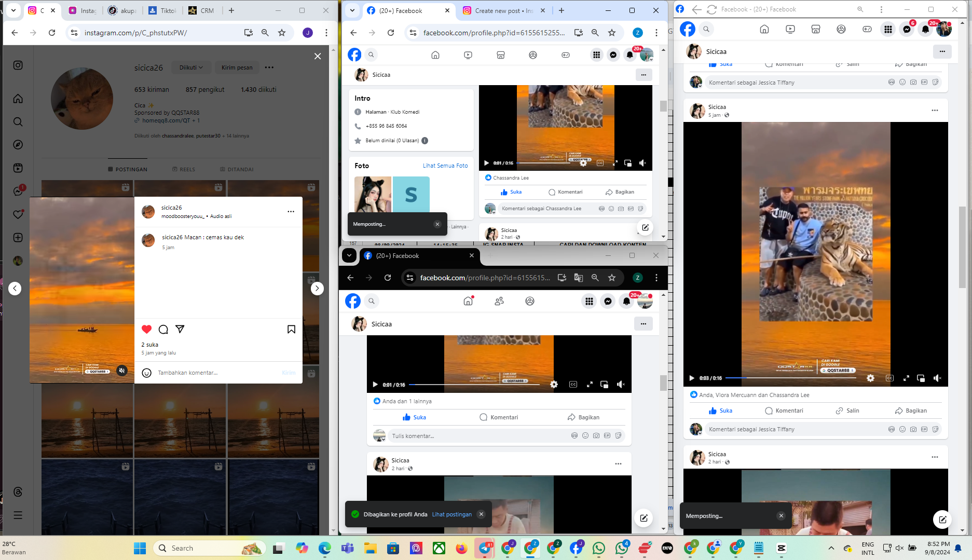Click comment bubble icon on Instagram post
Viewport: 972px width, 560px height.
pyautogui.click(x=163, y=329)
